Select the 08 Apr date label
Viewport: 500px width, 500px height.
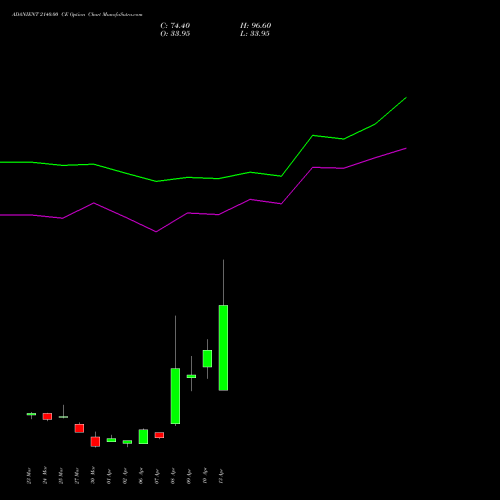[173, 476]
